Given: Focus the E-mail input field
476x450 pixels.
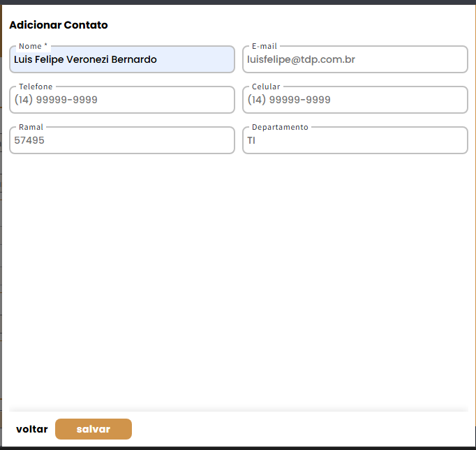Looking at the screenshot, I should click(355, 59).
